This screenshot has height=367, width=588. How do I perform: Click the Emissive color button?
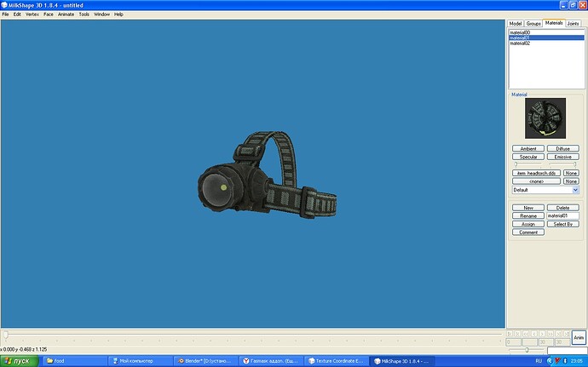coord(562,157)
